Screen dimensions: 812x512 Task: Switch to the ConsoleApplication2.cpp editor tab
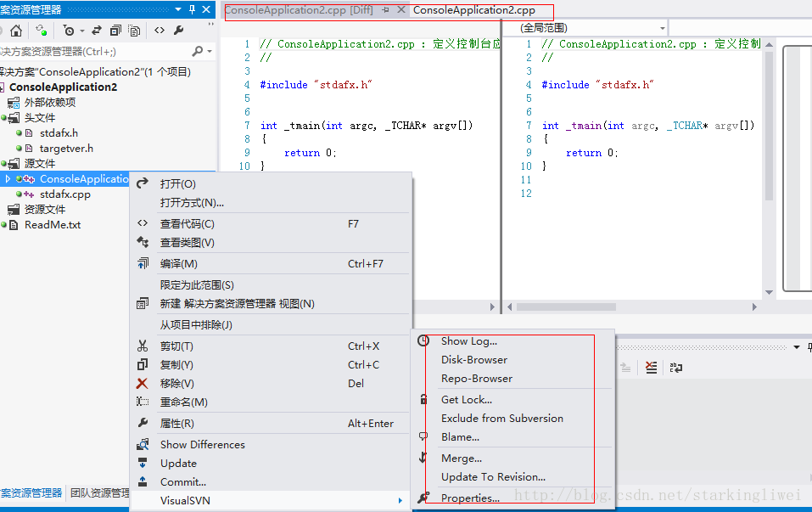473,10
